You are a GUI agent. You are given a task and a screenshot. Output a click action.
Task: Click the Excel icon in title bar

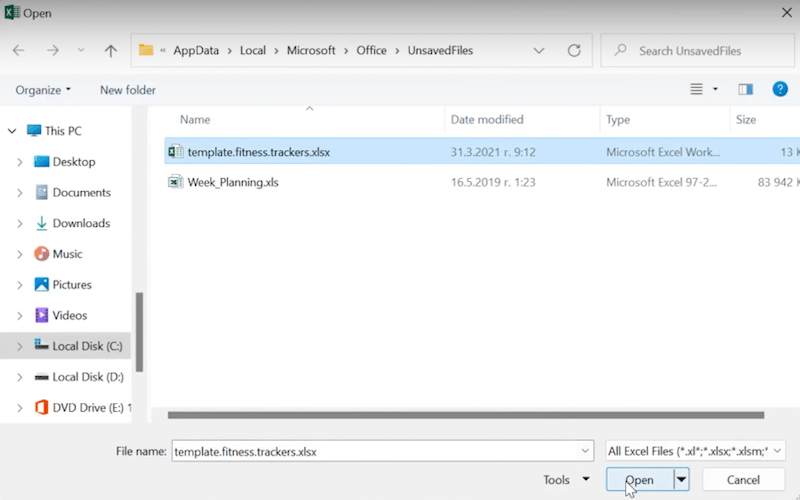pyautogui.click(x=12, y=13)
